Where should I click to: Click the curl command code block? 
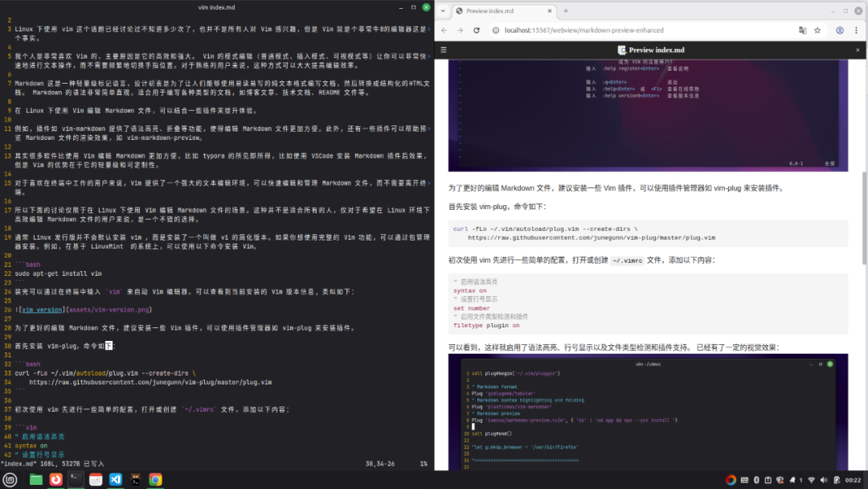click(x=649, y=233)
